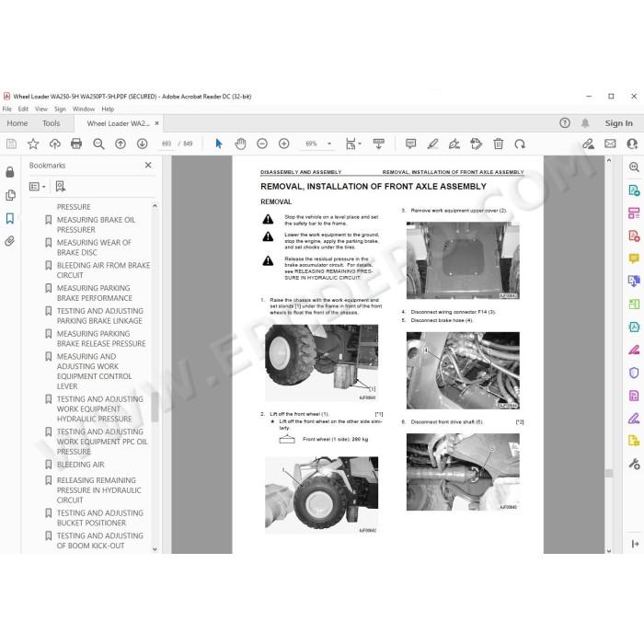
Task: Click the Print file icon
Action: click(76, 144)
